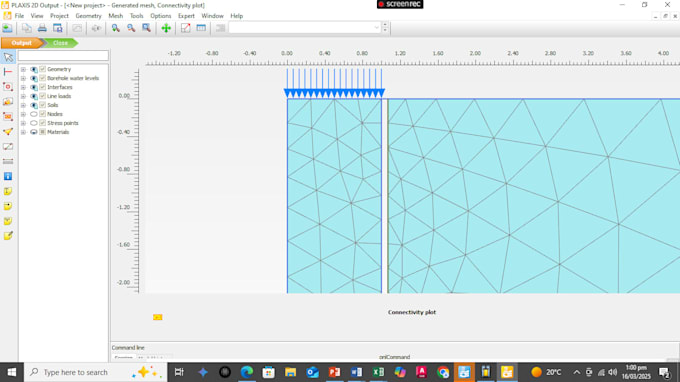
Task: Click the distance ruler sidebar tool
Action: [8, 161]
